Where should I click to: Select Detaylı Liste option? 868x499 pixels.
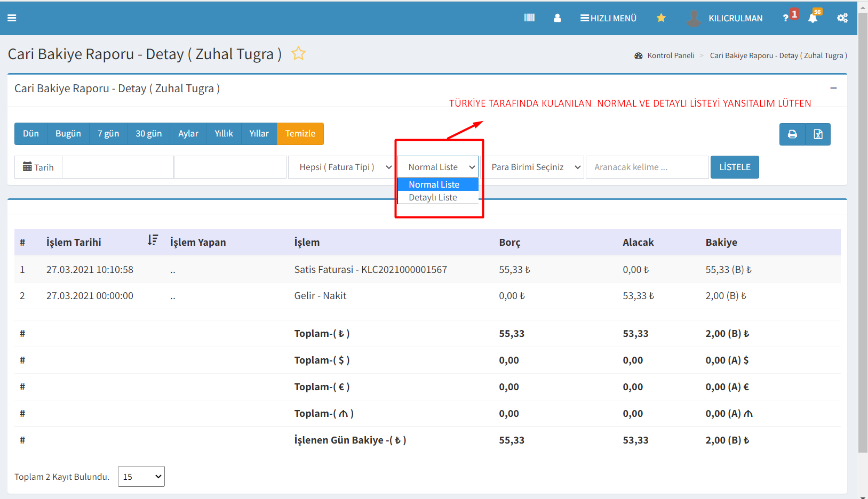[433, 198]
